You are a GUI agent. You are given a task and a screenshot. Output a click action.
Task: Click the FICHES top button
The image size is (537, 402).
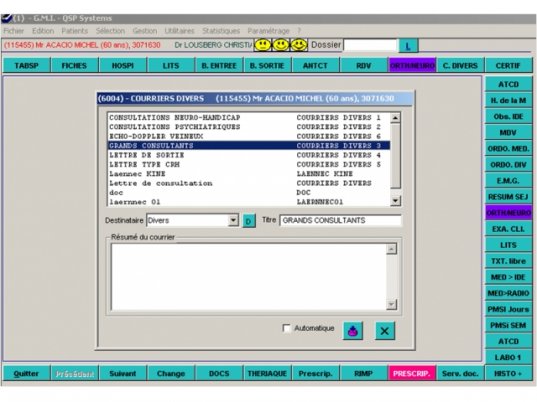coord(74,65)
